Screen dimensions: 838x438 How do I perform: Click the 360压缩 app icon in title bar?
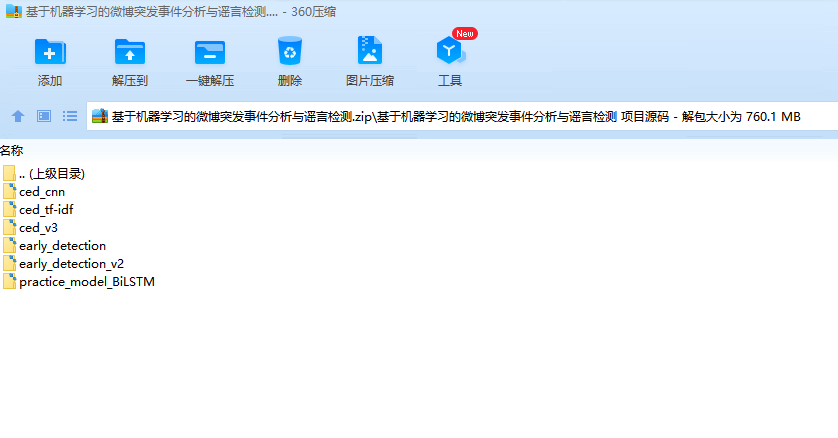(x=14, y=11)
